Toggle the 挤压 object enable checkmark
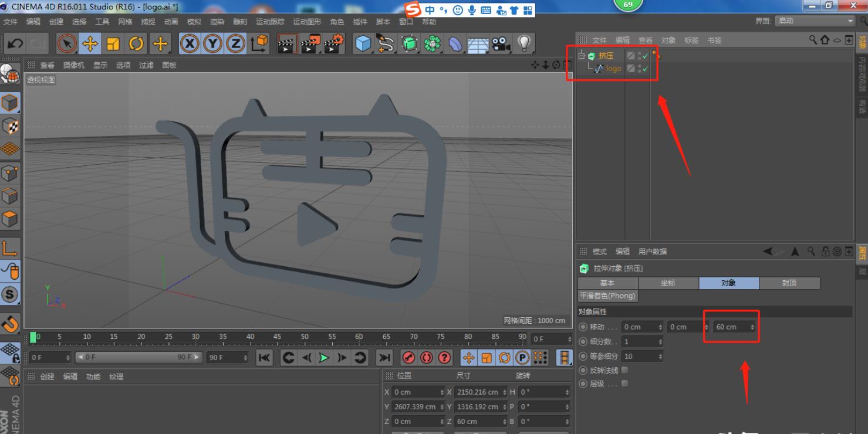868x434 pixels. pyautogui.click(x=646, y=56)
